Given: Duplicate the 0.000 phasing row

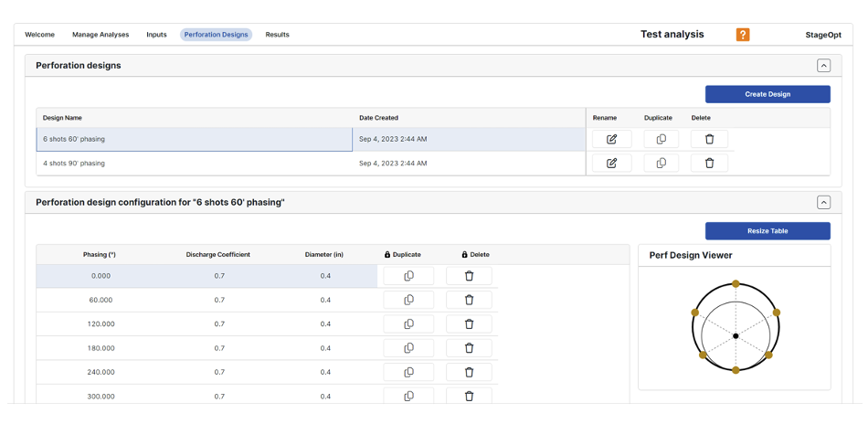Looking at the screenshot, I should tap(408, 276).
